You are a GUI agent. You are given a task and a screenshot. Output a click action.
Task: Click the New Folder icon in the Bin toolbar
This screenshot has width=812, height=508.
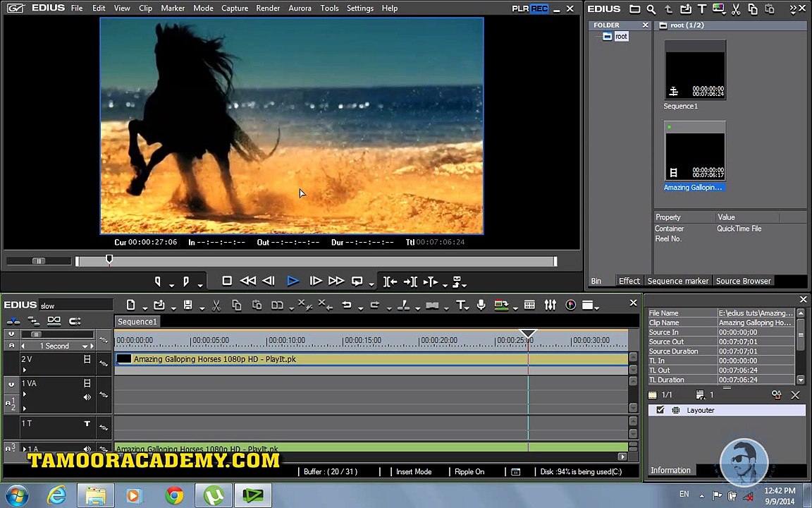[x=634, y=8]
